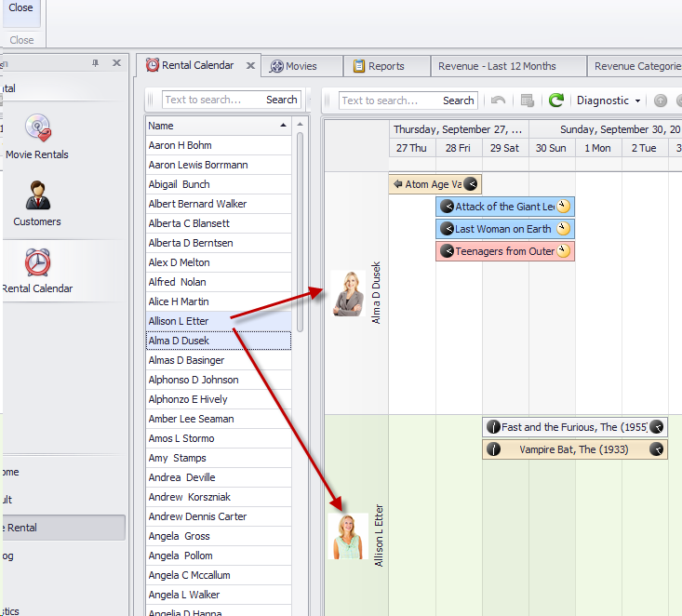Click clock icon on Last Woman on Earth

(563, 228)
